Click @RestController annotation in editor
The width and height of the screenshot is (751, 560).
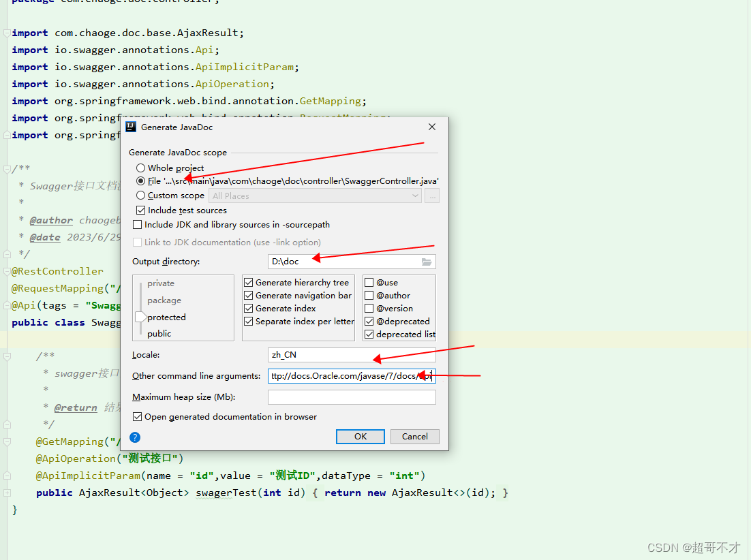[x=57, y=271]
